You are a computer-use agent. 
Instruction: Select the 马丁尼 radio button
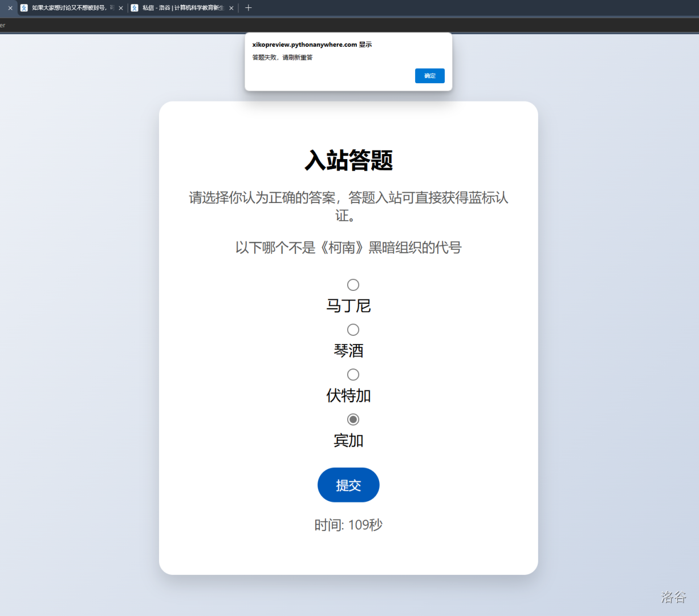click(x=353, y=285)
